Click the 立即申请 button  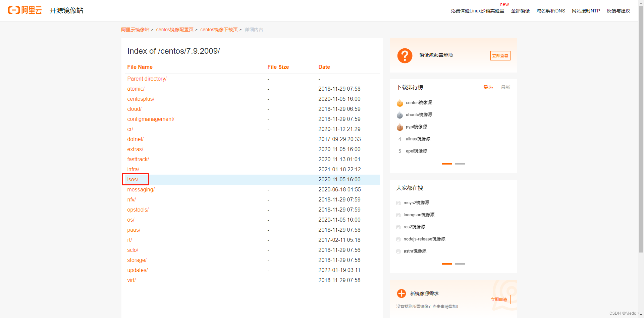tap(499, 300)
